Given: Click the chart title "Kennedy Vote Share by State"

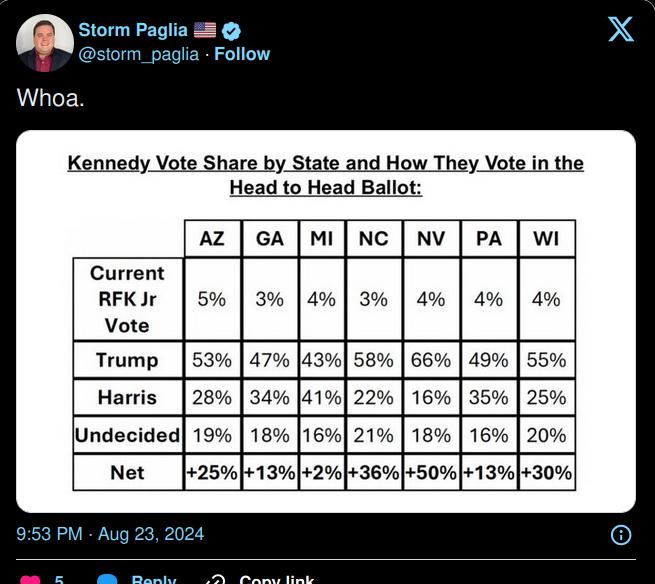Looking at the screenshot, I should (x=325, y=163).
